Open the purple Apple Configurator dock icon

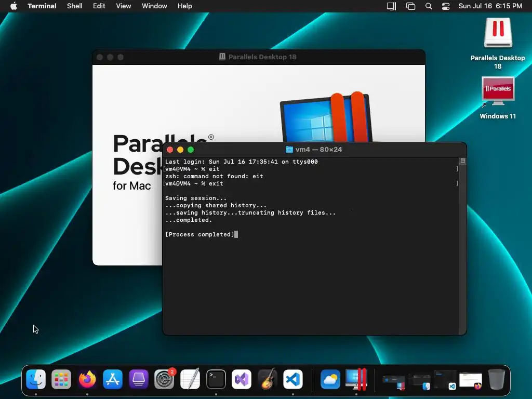138,379
